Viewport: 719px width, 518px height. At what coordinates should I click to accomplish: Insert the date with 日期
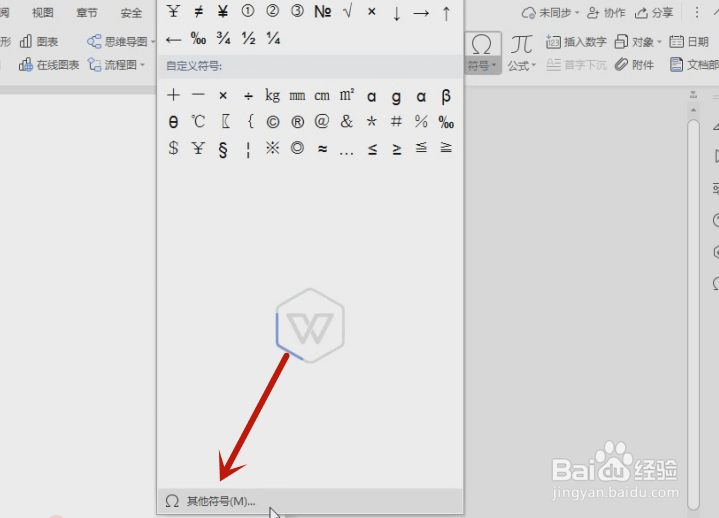689,42
